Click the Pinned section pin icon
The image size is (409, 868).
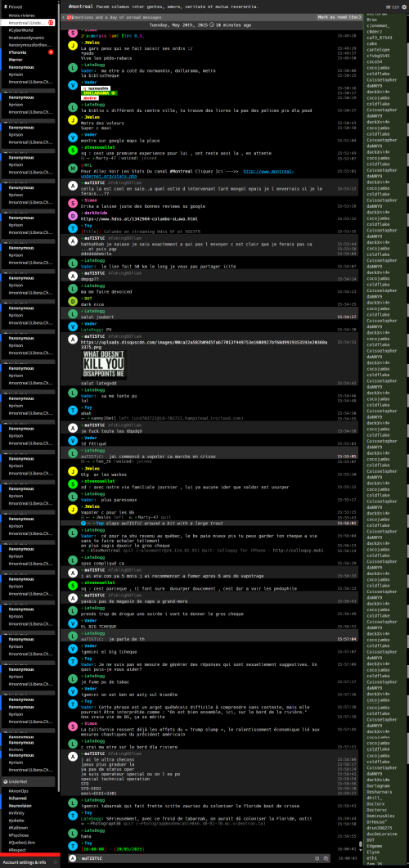pyautogui.click(x=4, y=6)
